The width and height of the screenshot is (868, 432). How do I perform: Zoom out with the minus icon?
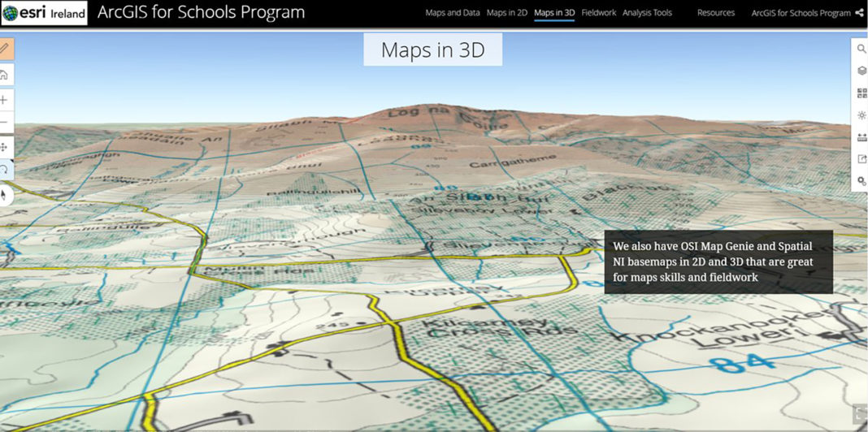coord(5,123)
